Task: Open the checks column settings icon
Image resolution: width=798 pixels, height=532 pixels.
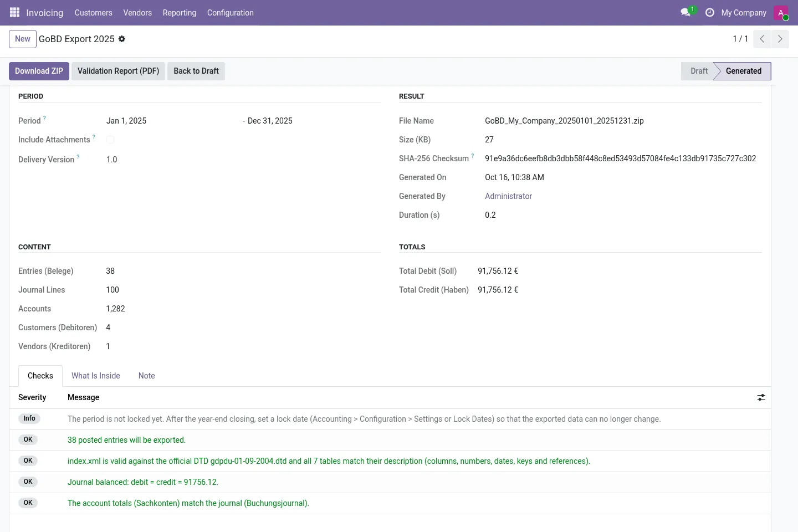Action: (761, 397)
